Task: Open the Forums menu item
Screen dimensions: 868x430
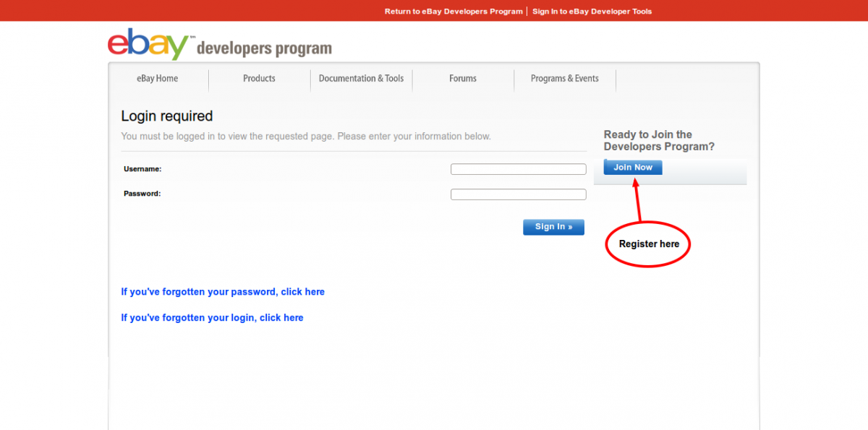Action: point(463,79)
